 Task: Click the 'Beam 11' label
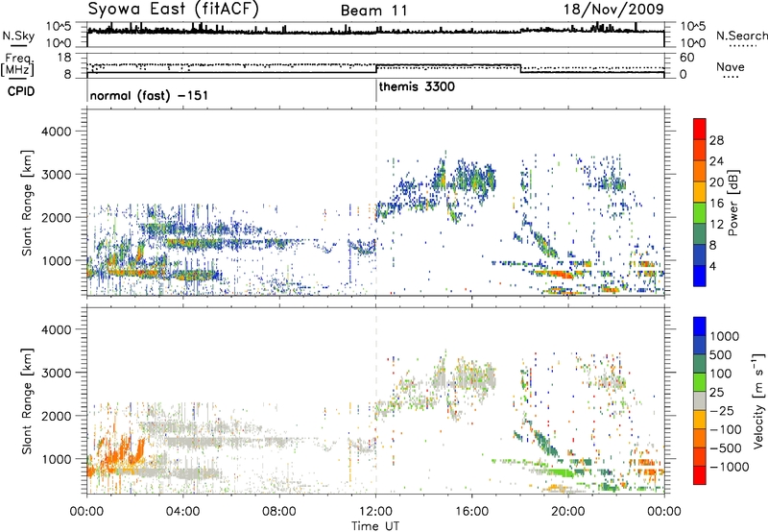pos(374,11)
